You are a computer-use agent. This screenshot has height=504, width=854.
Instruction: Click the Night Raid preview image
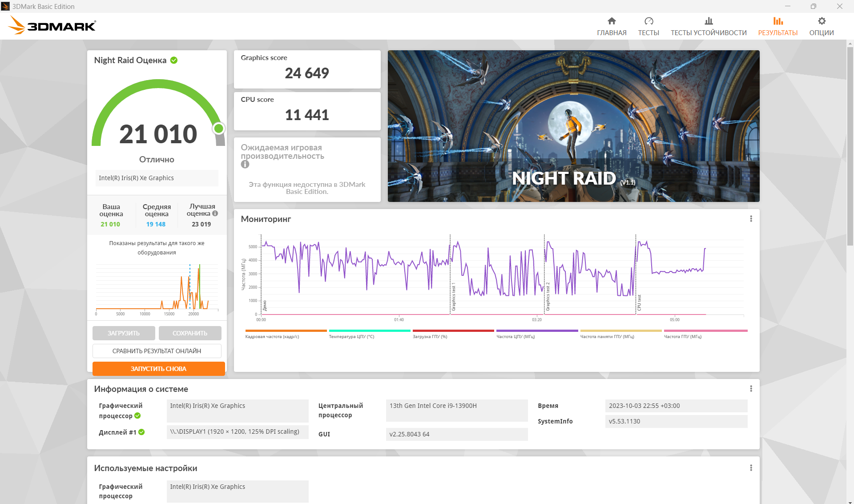click(x=573, y=126)
